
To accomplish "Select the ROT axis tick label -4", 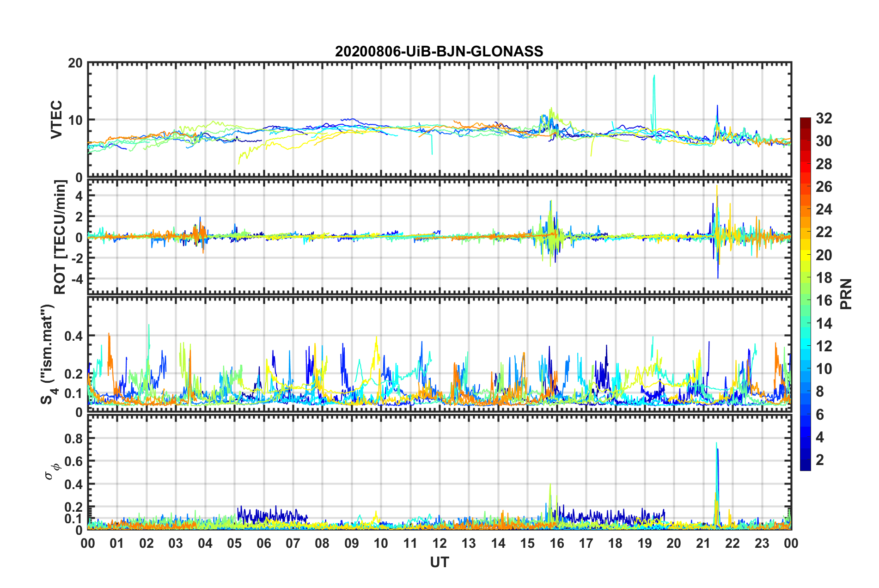I will [x=77, y=279].
